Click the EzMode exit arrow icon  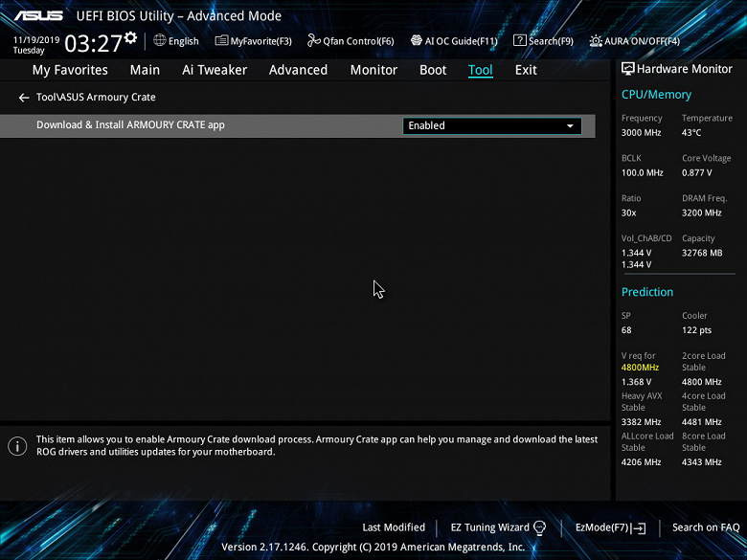(x=639, y=528)
